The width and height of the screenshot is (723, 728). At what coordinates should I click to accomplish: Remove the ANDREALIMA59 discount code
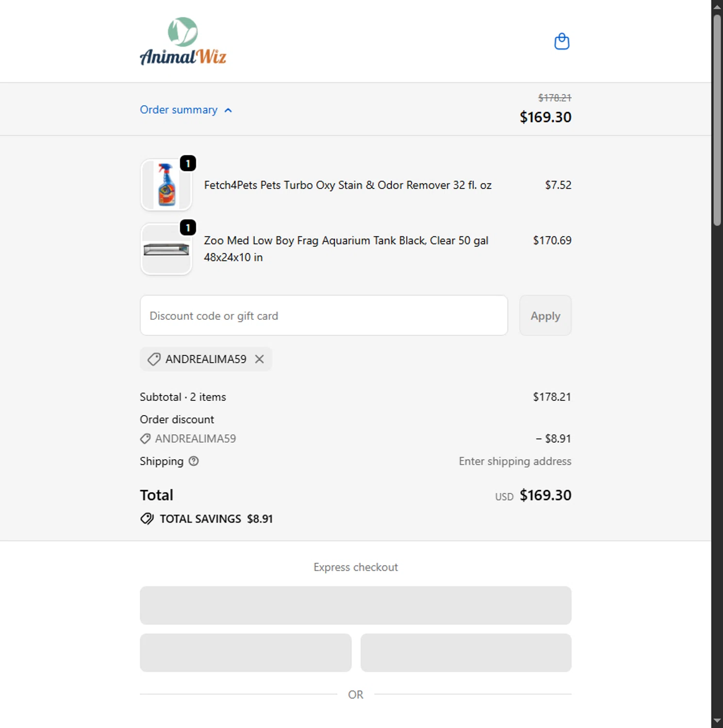click(x=260, y=359)
